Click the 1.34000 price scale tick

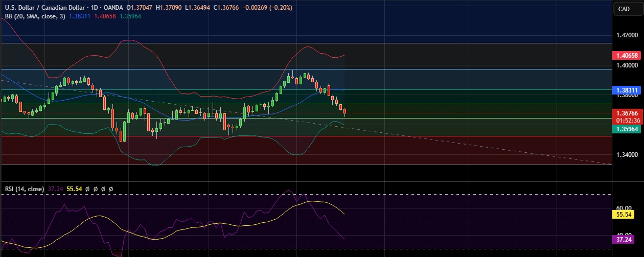tap(627, 154)
